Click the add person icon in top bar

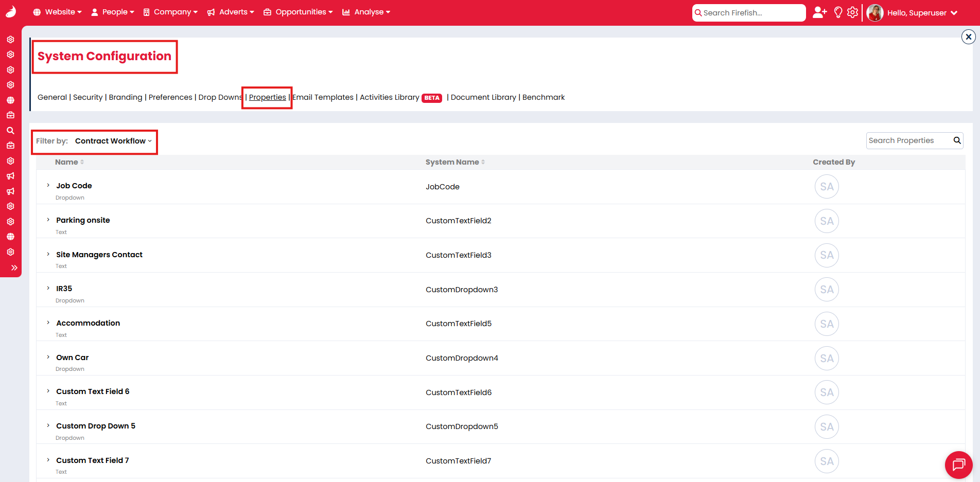pos(819,12)
